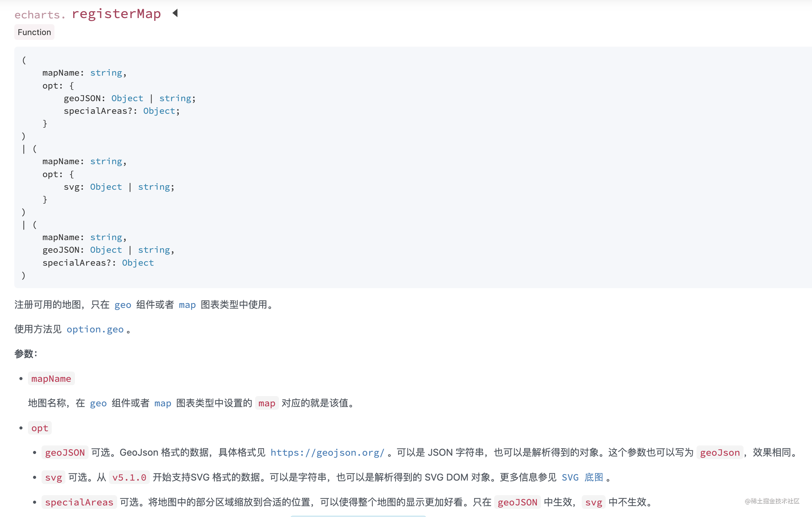Follow the geo component link in the description
This screenshot has width=812, height=517.
123,305
